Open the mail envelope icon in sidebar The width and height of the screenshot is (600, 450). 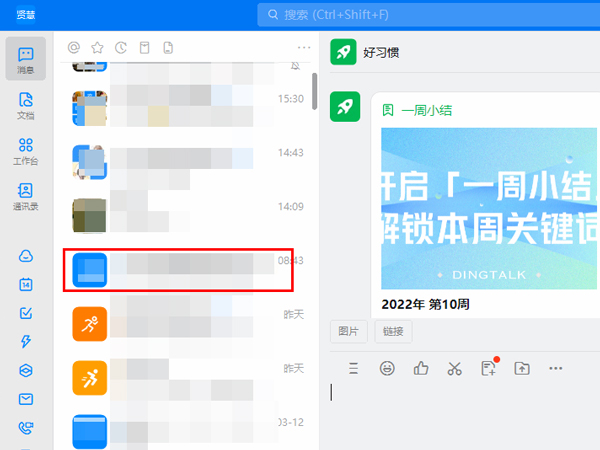(x=27, y=400)
